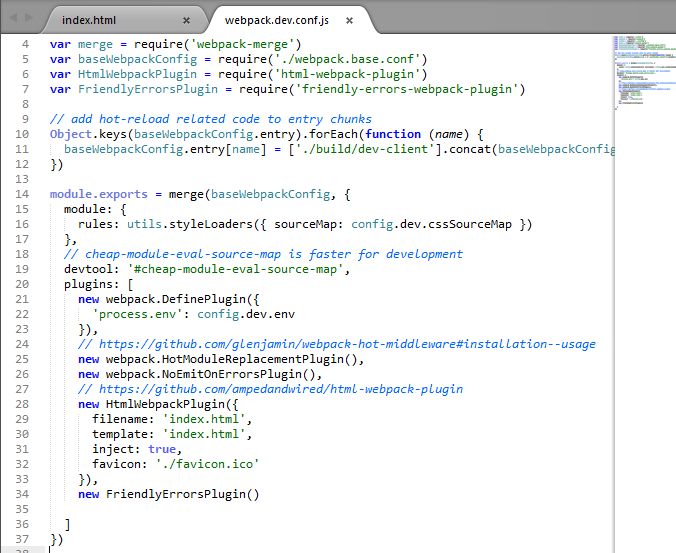Switch to the index.html tab
Image resolution: width=676 pixels, height=553 pixels.
point(89,20)
